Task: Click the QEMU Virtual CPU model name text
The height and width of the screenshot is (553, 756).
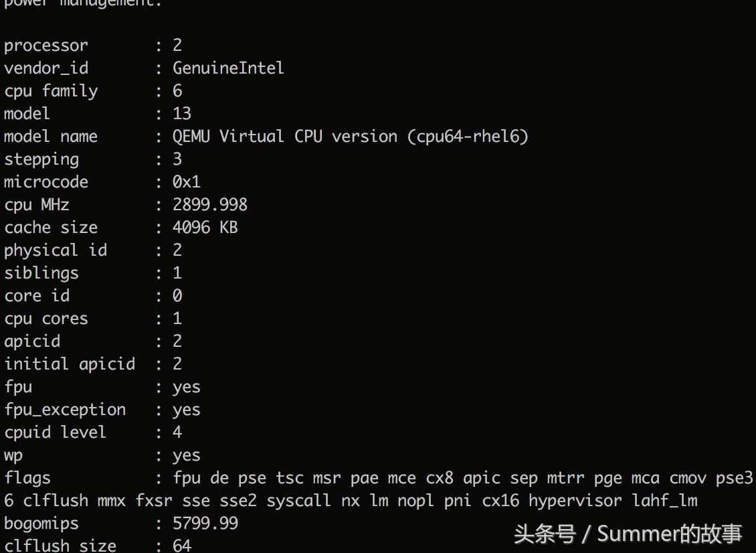Action: click(351, 137)
